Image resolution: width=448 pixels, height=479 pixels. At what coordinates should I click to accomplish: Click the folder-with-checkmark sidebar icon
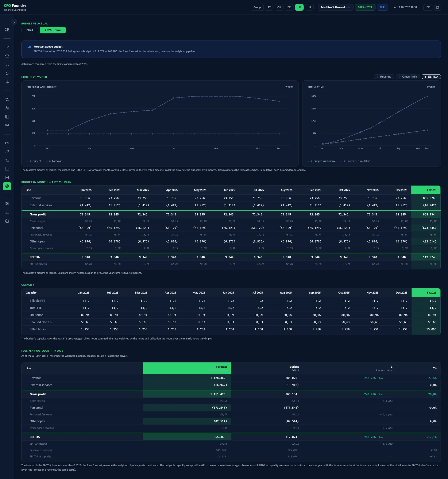(7, 221)
